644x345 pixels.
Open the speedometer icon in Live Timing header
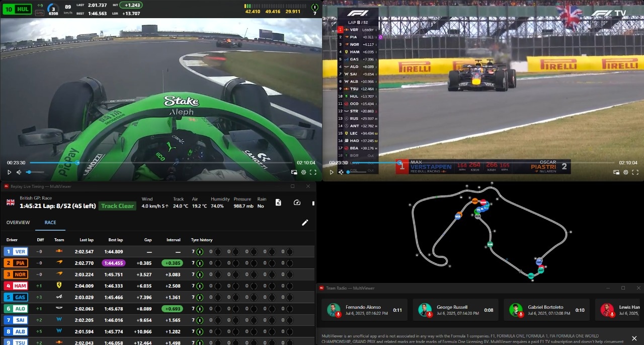pyautogui.click(x=297, y=202)
